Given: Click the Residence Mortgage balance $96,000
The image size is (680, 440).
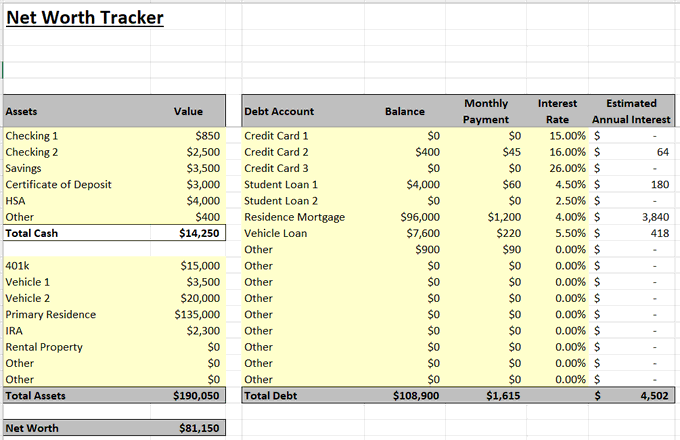Looking at the screenshot, I should [x=420, y=217].
